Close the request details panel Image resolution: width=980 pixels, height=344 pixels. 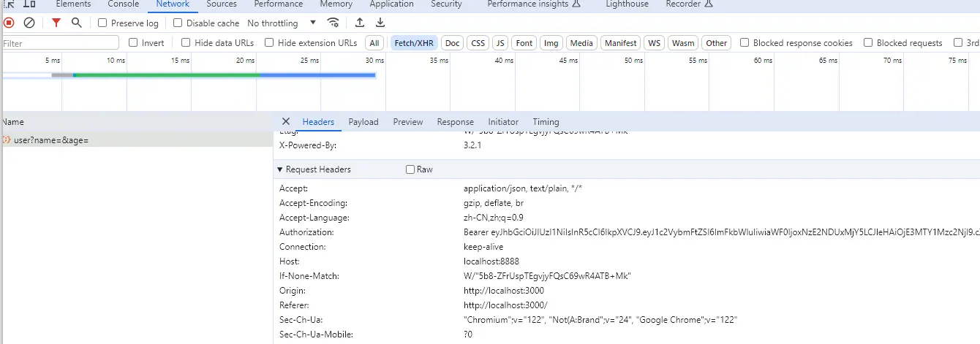[286, 122]
